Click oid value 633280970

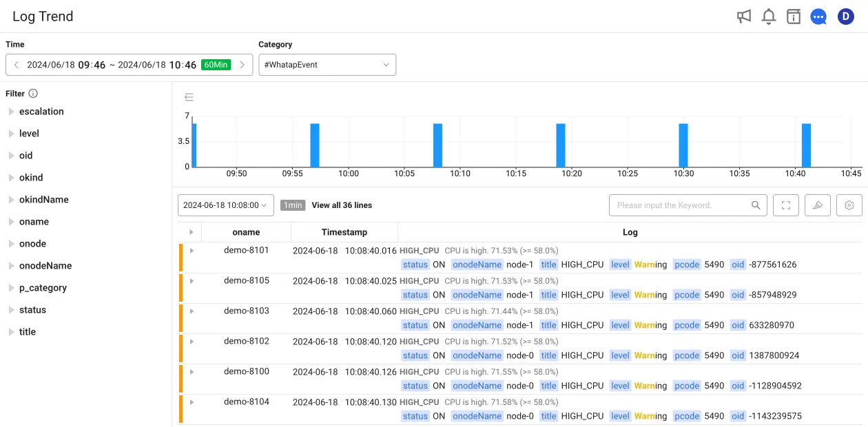click(772, 325)
